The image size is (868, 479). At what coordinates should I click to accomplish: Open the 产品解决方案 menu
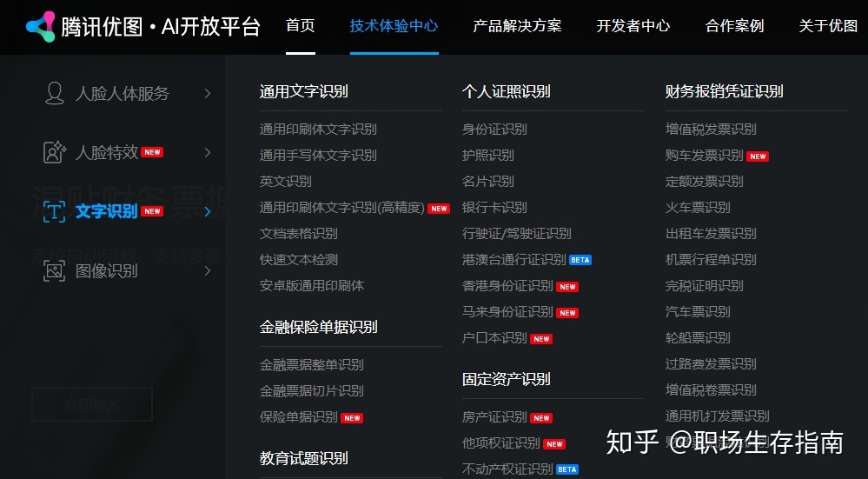coord(517,25)
